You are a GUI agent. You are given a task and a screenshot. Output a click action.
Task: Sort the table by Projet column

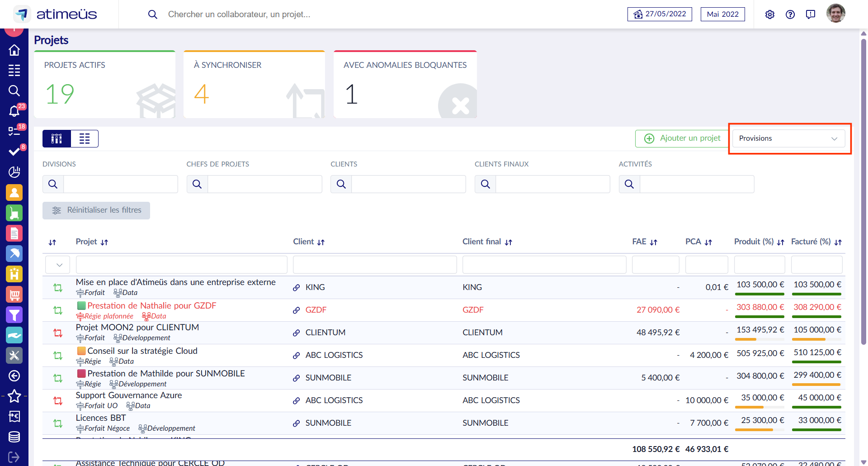click(x=104, y=242)
